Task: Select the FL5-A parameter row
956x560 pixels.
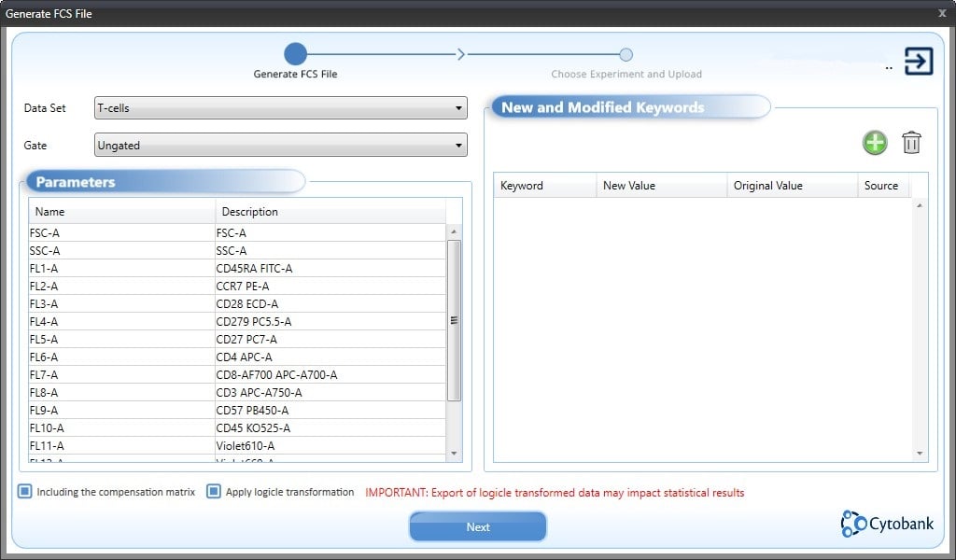Action: 237,339
